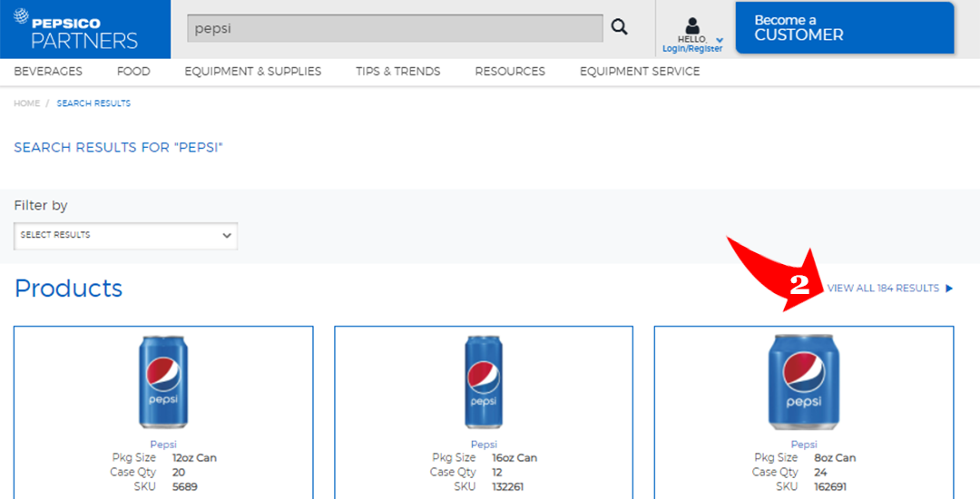
Task: Open the Food menu
Action: pyautogui.click(x=133, y=71)
